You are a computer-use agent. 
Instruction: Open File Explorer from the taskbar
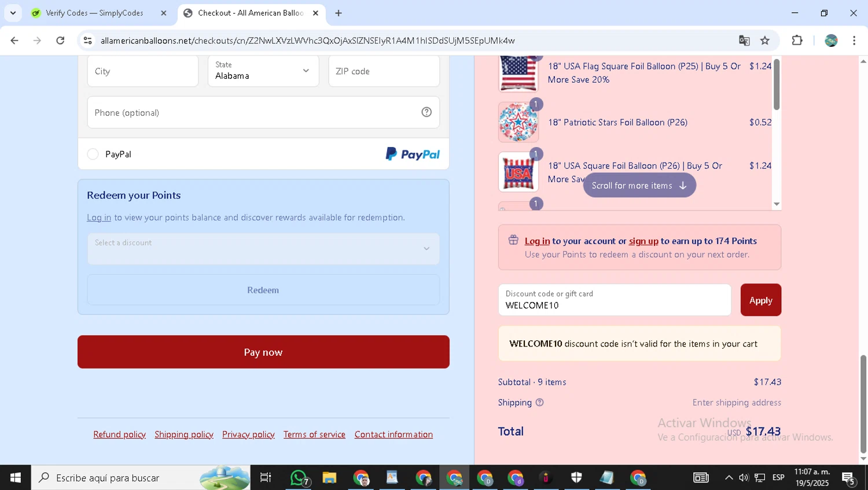(329, 478)
